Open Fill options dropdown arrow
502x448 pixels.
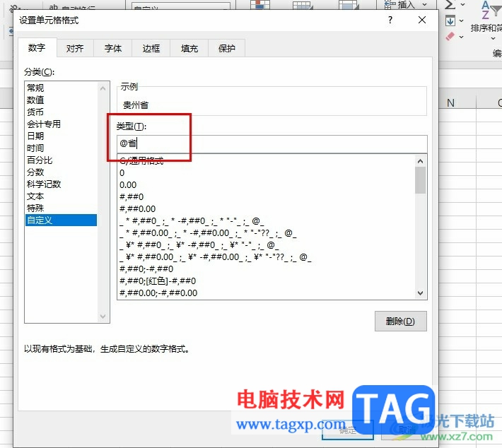[461, 20]
